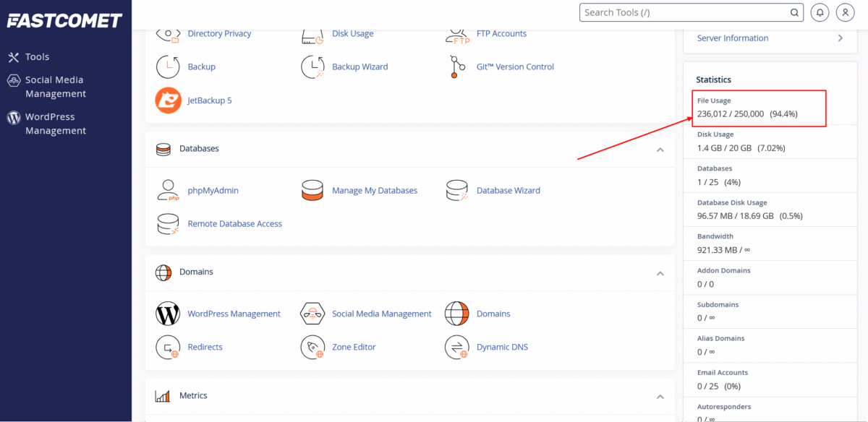Open notifications bell icon
Screen dimensions: 868x422
tap(820, 12)
